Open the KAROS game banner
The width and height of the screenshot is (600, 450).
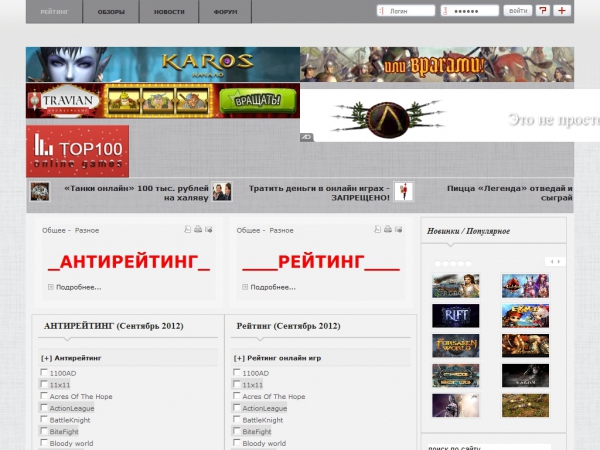163,64
